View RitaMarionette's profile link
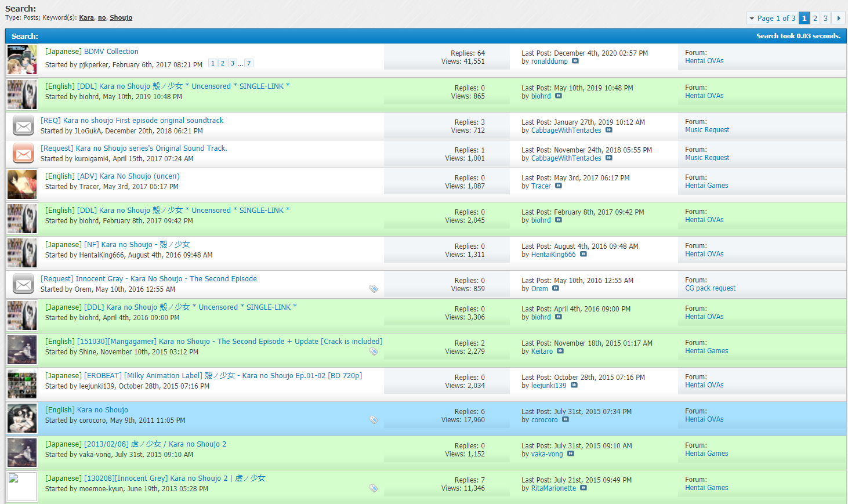The height and width of the screenshot is (504, 848). click(x=553, y=488)
